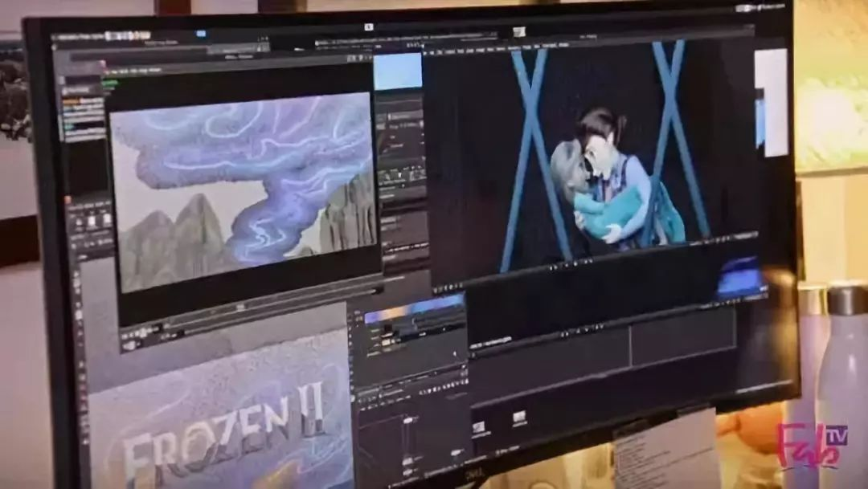Click the blue indicator in the top title bar
Viewport: 868px width, 489px height.
201,35
